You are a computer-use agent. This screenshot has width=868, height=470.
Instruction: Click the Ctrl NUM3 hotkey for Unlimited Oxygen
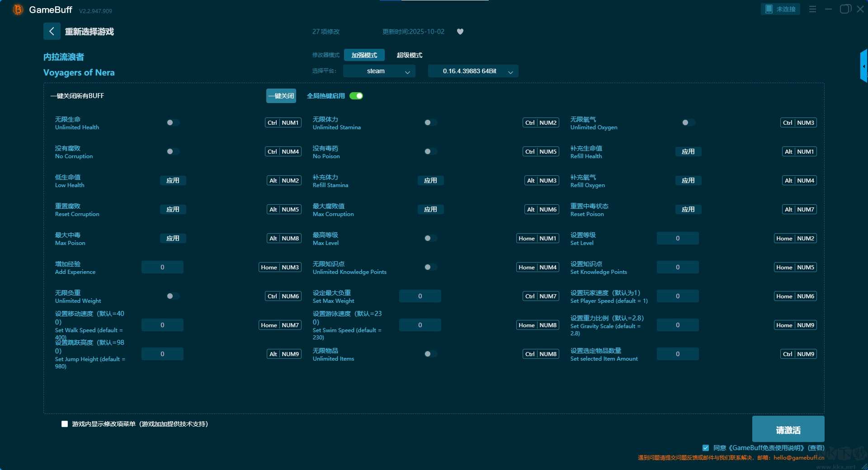(x=798, y=122)
